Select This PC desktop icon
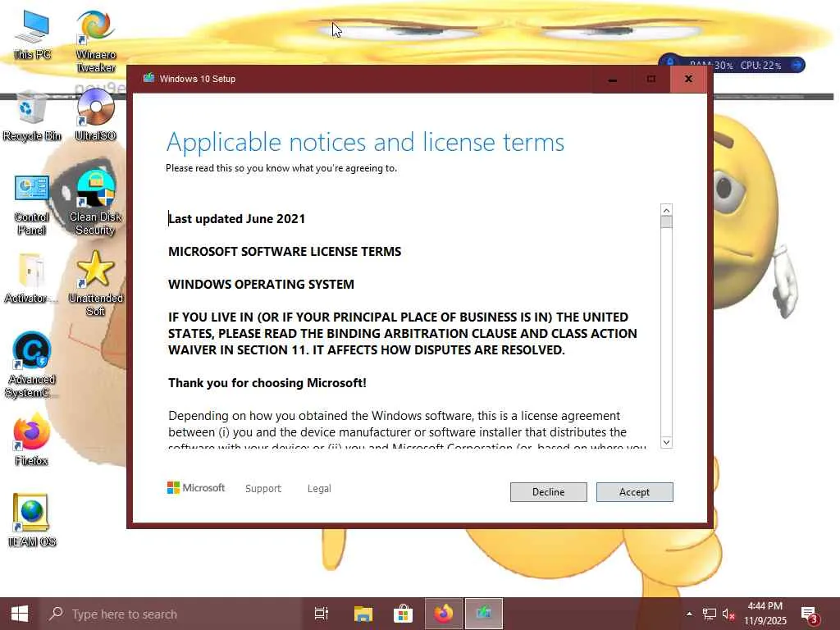This screenshot has width=840, height=630. tap(32, 34)
